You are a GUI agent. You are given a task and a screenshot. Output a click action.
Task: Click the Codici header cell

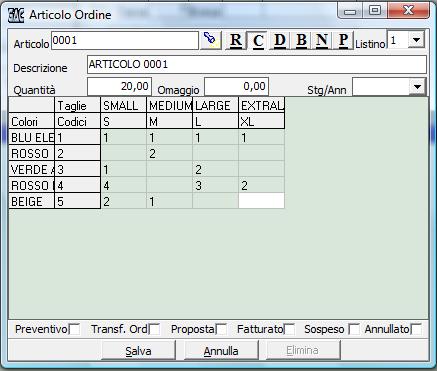click(x=77, y=121)
